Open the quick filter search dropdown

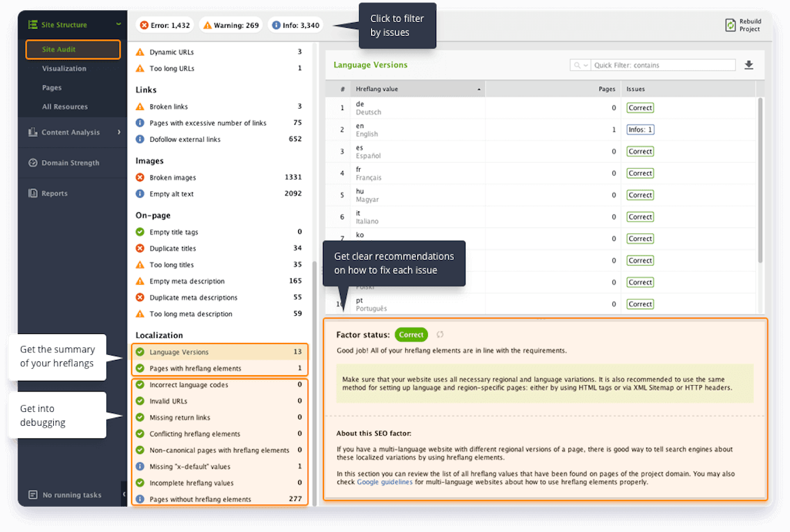pyautogui.click(x=580, y=65)
